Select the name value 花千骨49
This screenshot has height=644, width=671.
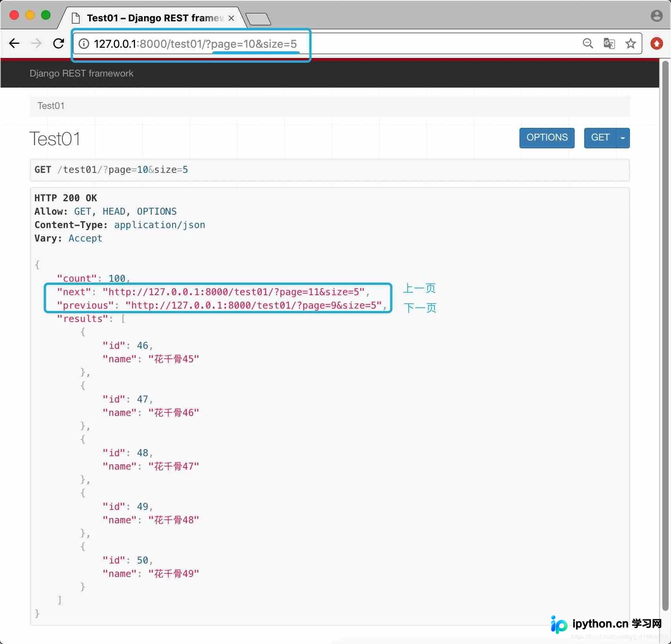(x=174, y=574)
